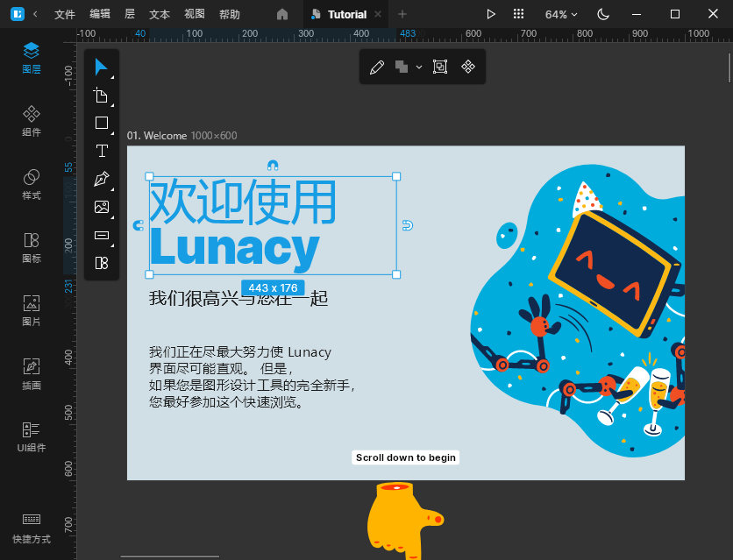
Task: Activate the Text tool
Action: click(x=101, y=150)
